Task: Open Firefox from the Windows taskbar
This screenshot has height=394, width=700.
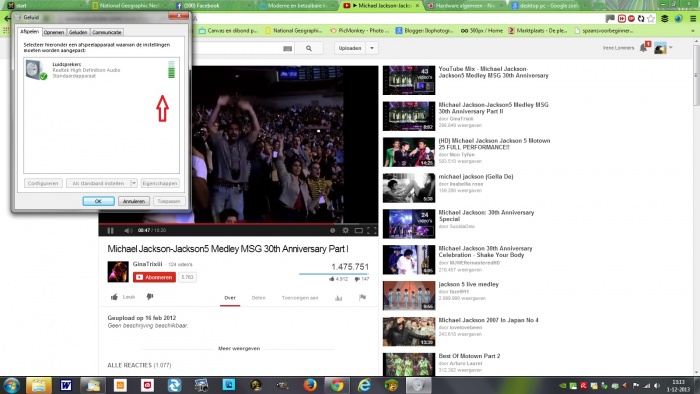Action: 310,385
